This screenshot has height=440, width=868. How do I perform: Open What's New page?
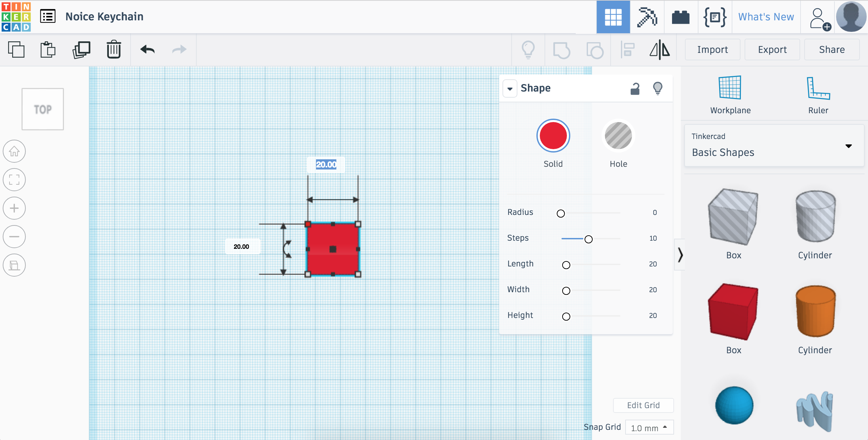point(766,16)
